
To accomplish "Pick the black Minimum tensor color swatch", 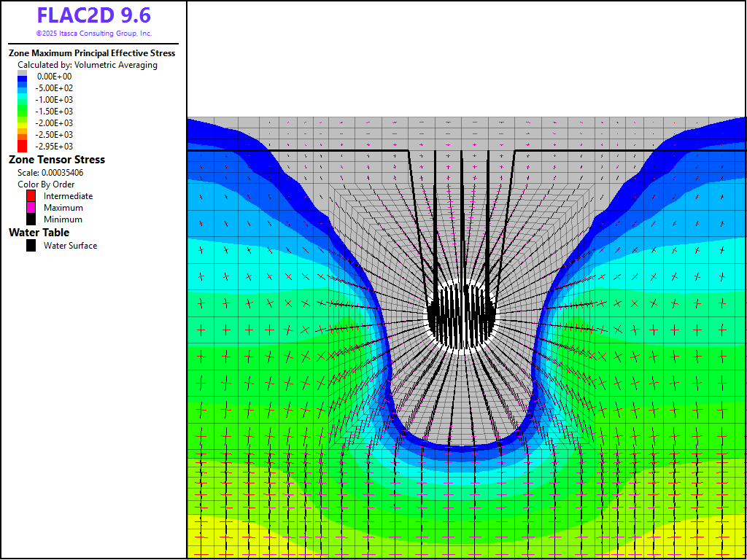I will point(31,219).
